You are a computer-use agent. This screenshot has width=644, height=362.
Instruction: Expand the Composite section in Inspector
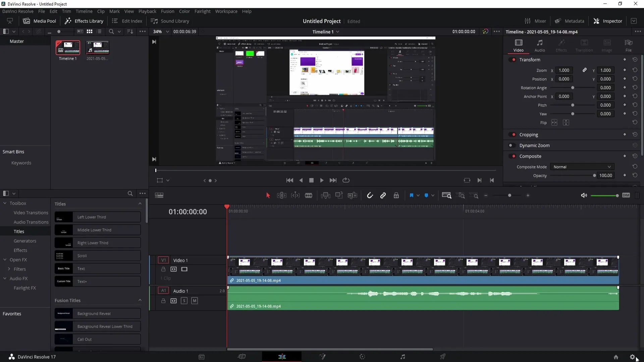click(x=530, y=156)
